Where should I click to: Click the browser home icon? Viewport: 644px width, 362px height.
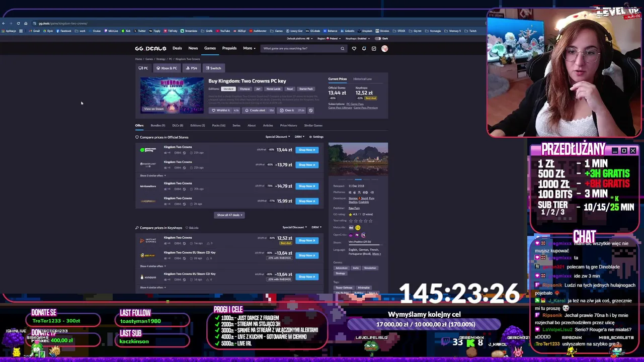click(x=26, y=23)
